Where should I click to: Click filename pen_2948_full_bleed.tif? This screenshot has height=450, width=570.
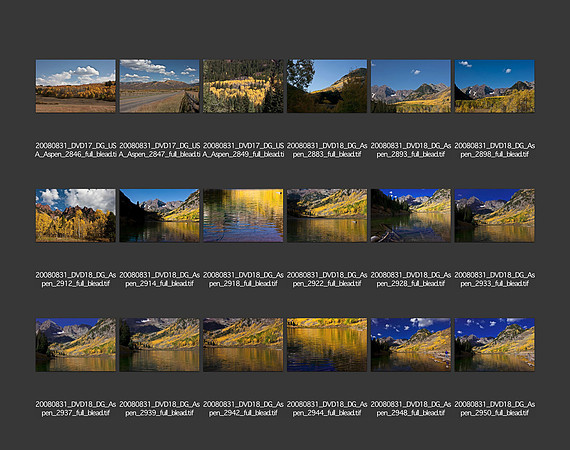pyautogui.click(x=411, y=408)
